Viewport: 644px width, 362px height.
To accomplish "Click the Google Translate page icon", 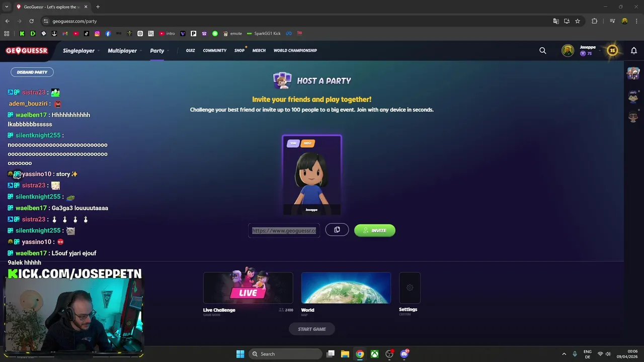I will 556,21.
